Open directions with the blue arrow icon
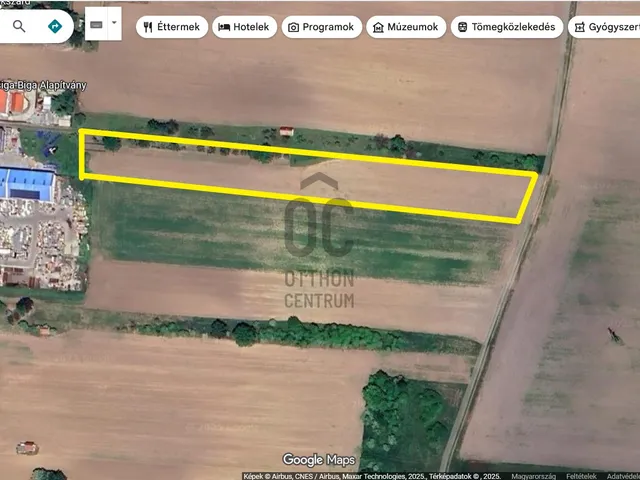Screen dimensions: 640x480 (55, 27)
